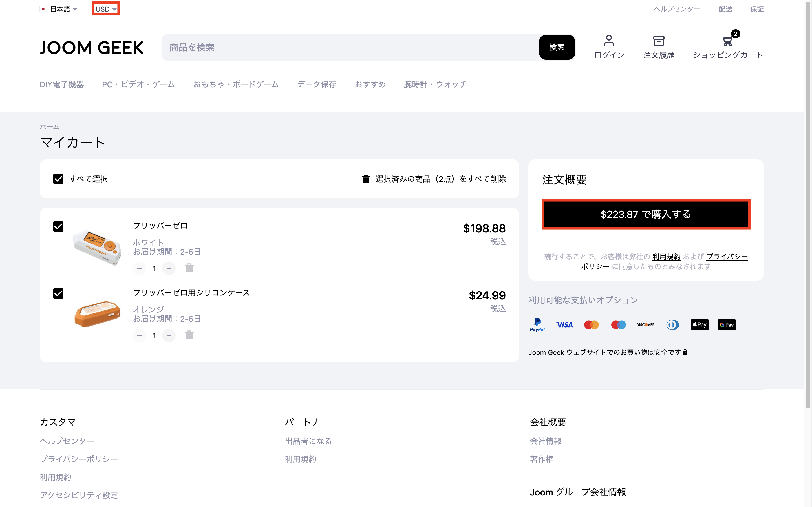The width and height of the screenshot is (812, 507).
Task: Deselect the Flipper Zero item checkbox
Action: 58,226
